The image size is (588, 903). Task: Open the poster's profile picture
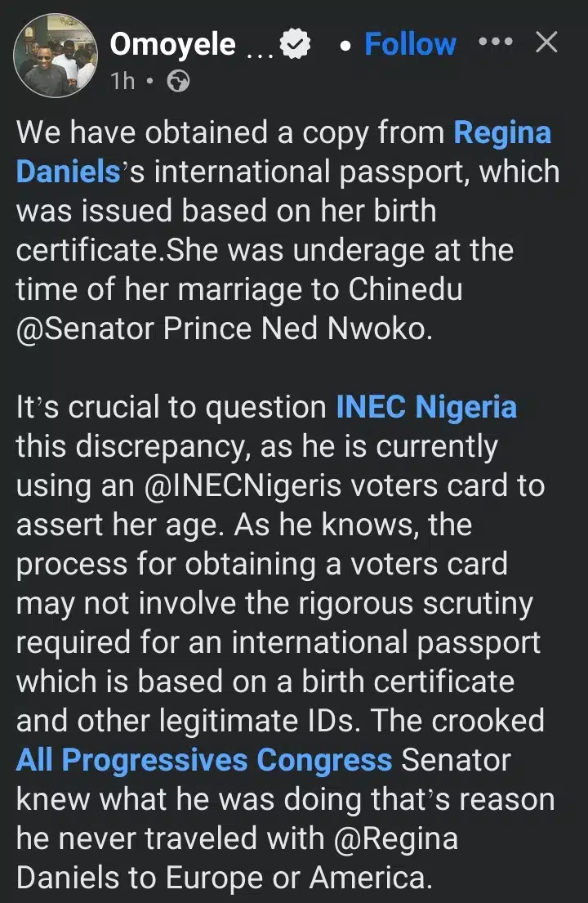pos(56,54)
